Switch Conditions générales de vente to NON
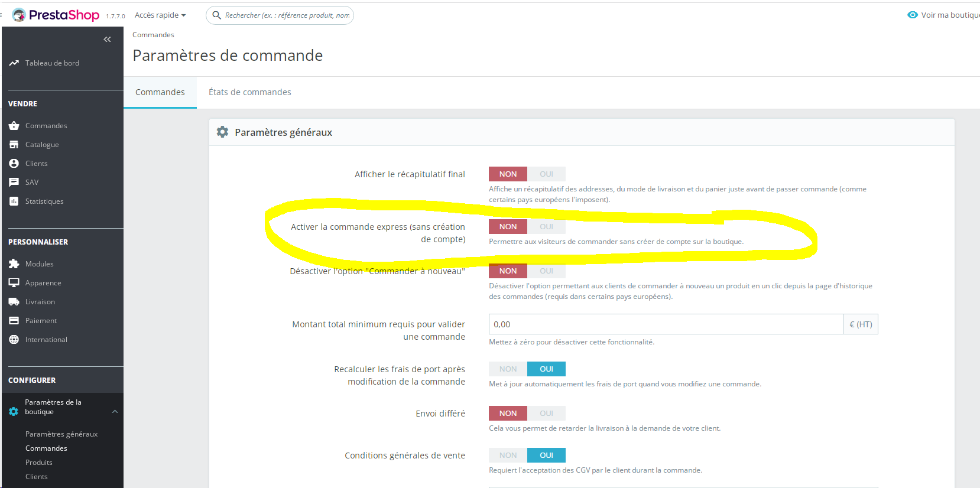980x488 pixels. 508,456
